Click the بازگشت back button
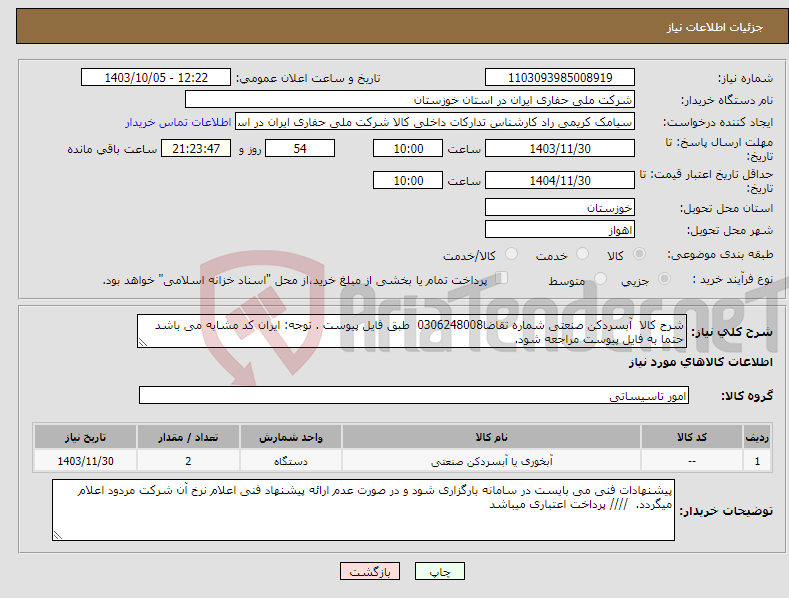The image size is (789, 598). tap(370, 571)
